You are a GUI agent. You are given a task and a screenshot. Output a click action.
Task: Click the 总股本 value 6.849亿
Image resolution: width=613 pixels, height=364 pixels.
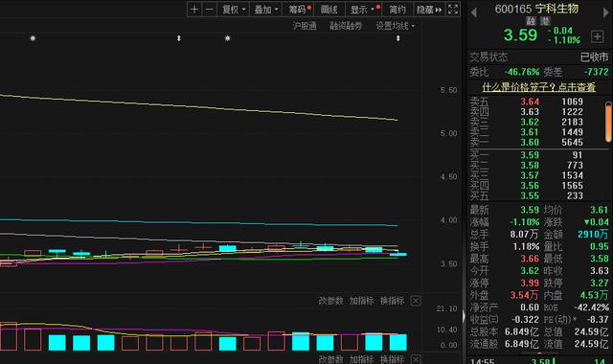point(522,332)
